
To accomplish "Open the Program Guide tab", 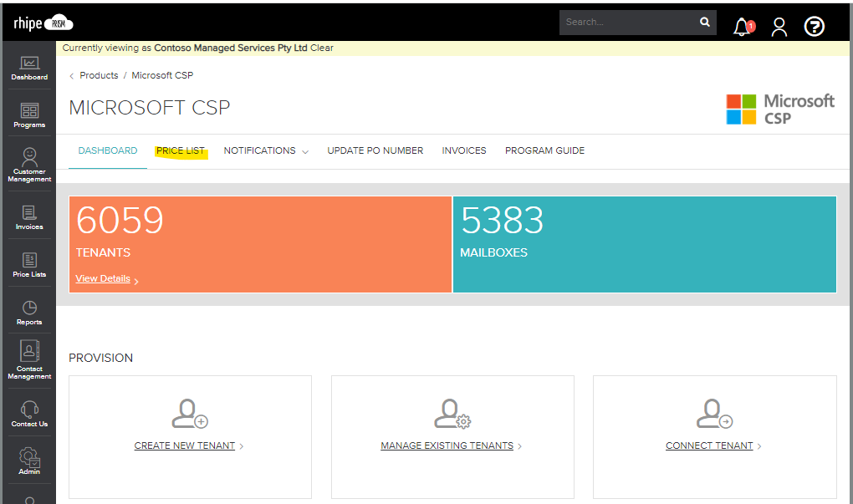I will tap(544, 150).
